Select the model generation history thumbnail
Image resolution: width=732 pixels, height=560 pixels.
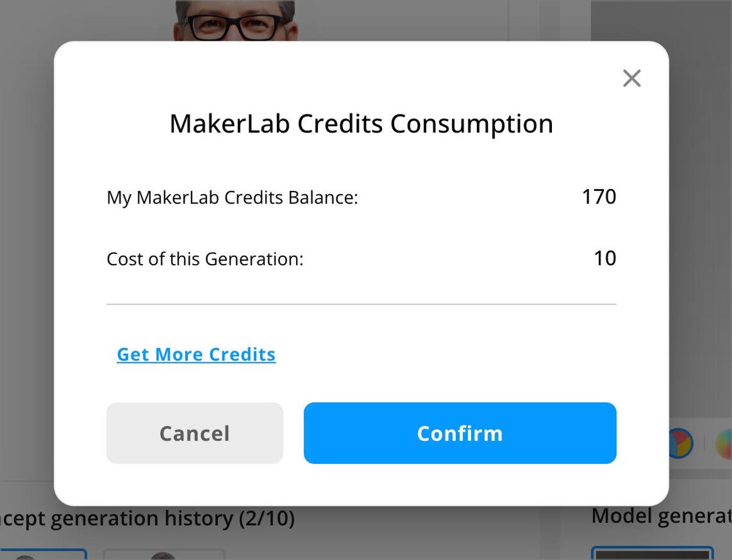[652, 554]
